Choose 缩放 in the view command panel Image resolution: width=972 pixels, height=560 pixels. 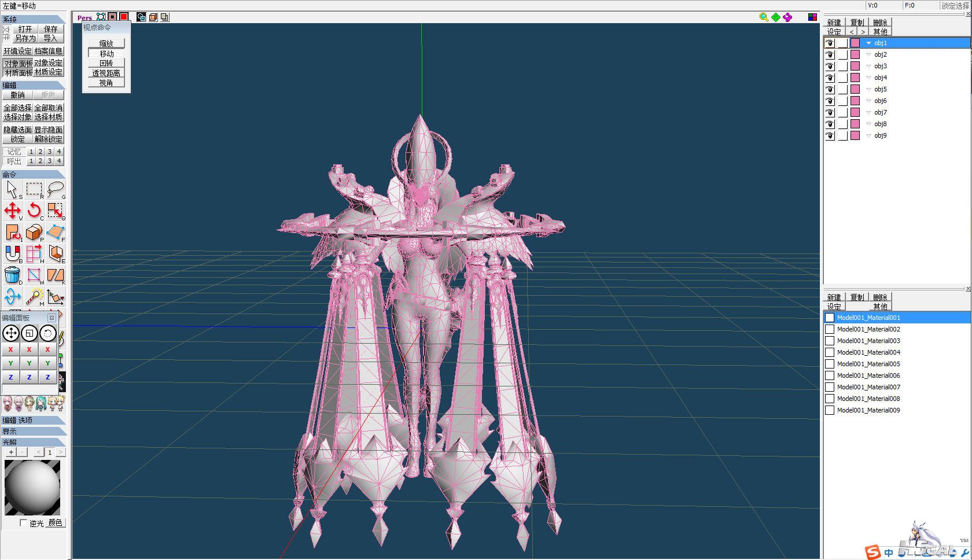106,43
